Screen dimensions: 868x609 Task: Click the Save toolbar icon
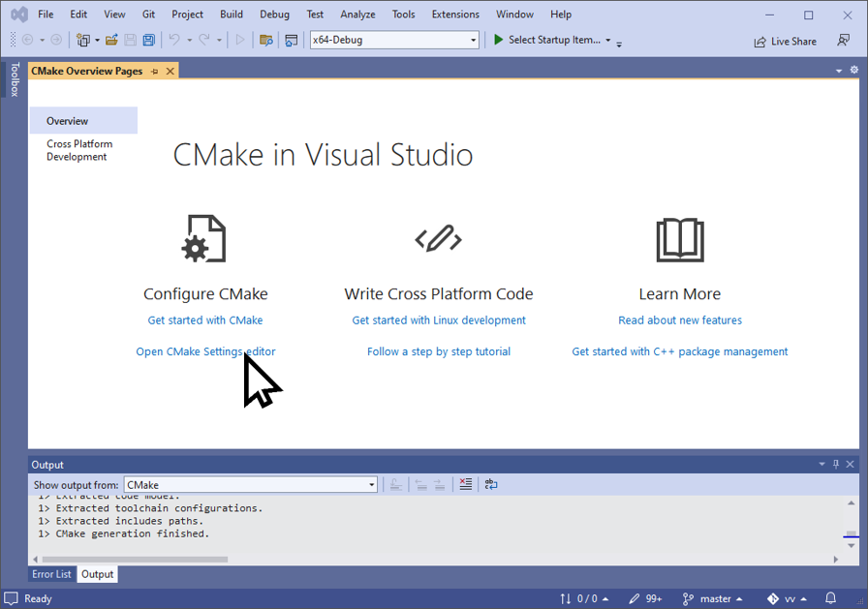pos(130,40)
